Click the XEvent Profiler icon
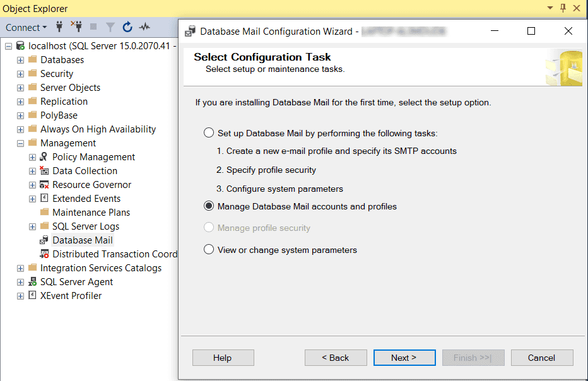Viewport: 588px width, 381px height. click(x=32, y=296)
